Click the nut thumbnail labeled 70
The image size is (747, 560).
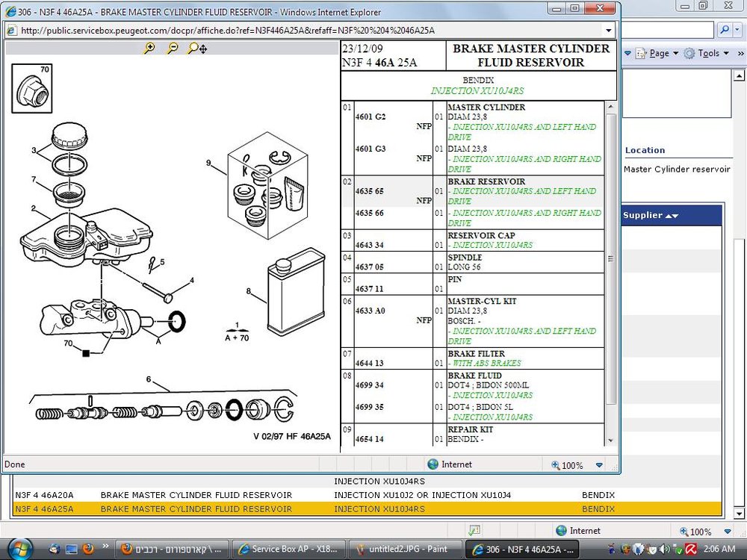tap(32, 89)
